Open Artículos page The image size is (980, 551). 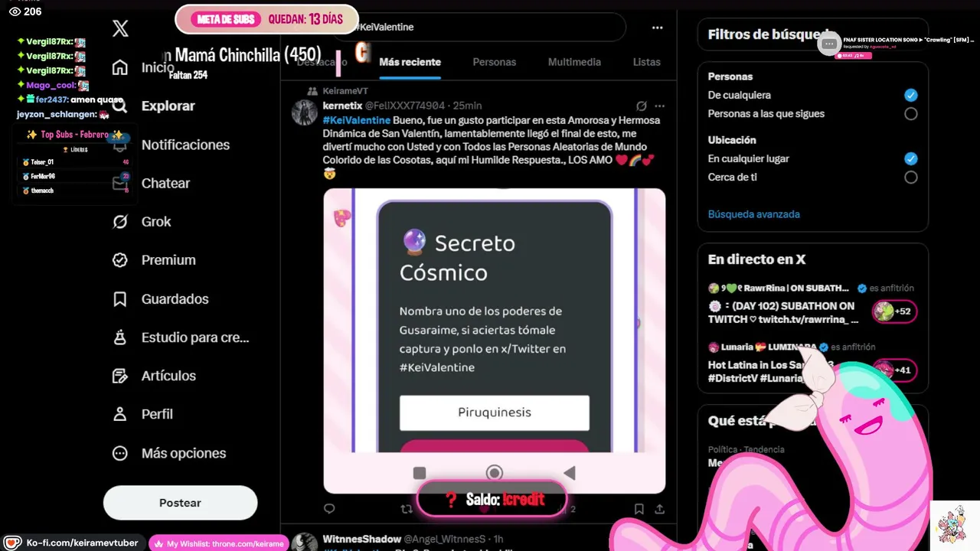[x=168, y=375]
